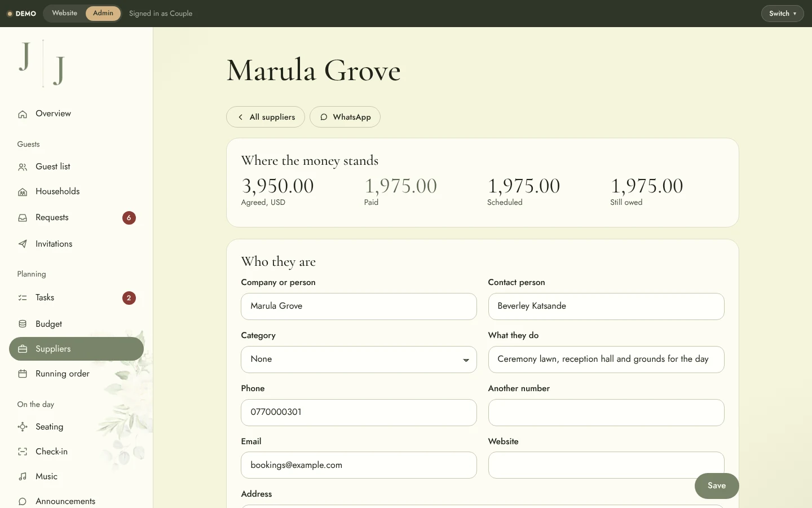The image size is (812, 508).
Task: Edit the What they do field
Action: click(606, 360)
